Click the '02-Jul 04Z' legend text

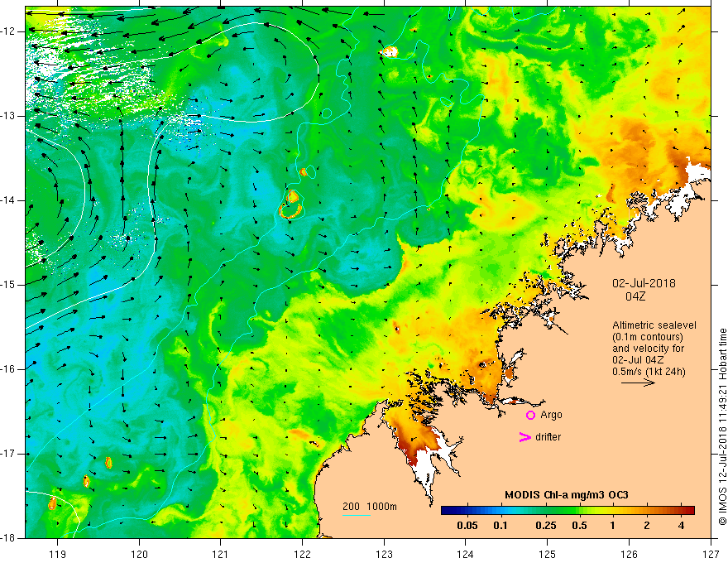point(638,359)
